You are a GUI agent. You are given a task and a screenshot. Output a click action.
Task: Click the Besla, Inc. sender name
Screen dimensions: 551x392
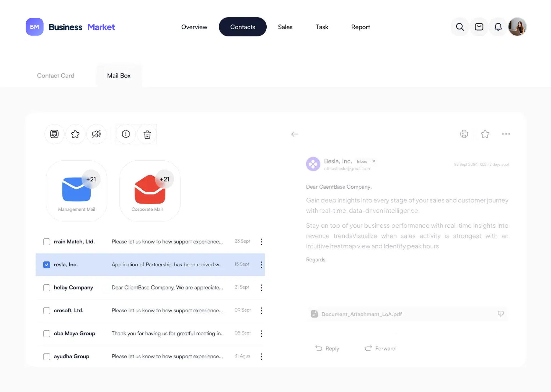point(338,161)
